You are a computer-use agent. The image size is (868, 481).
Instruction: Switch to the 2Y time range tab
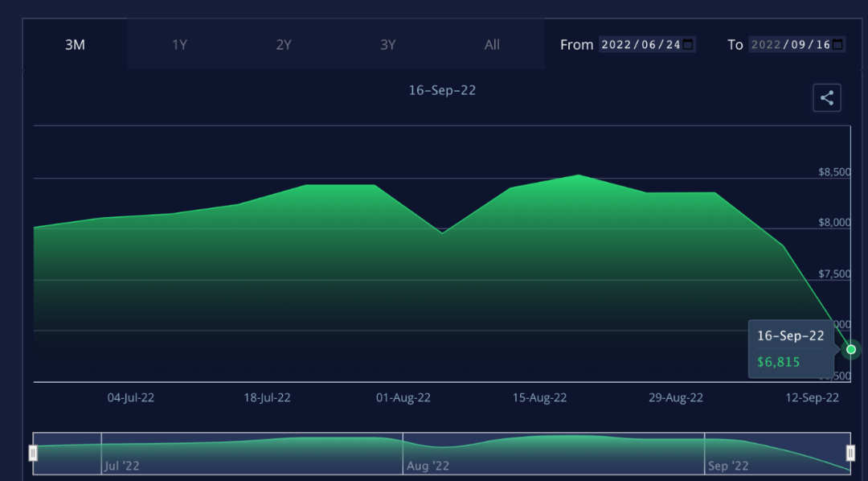pyautogui.click(x=284, y=45)
